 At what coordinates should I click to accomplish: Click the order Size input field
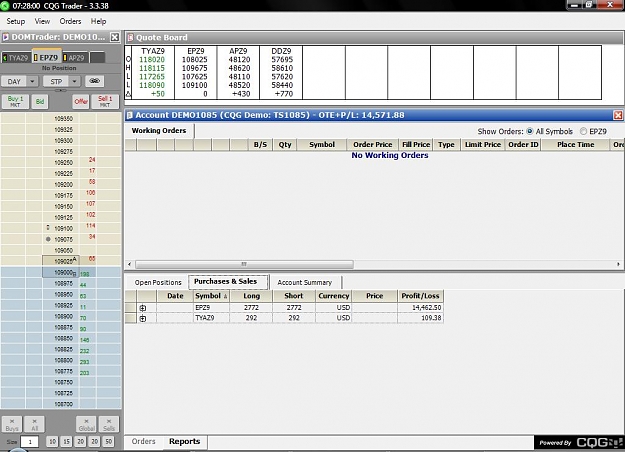coord(29,442)
